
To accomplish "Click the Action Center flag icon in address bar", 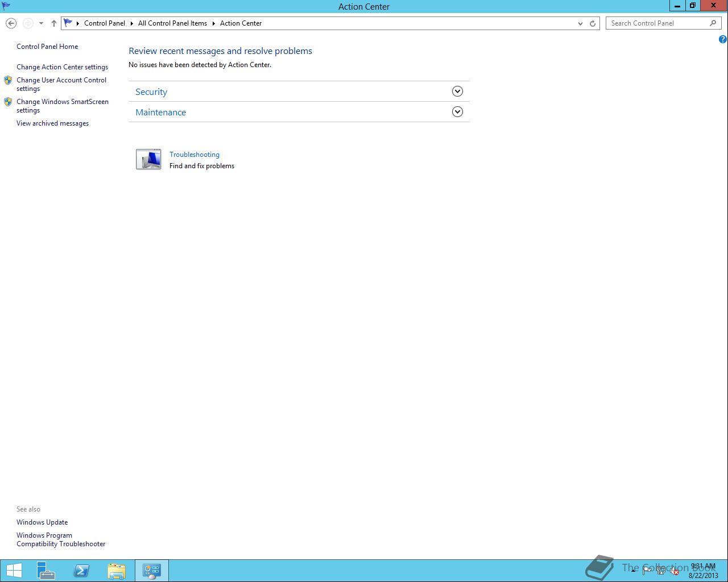I will [68, 23].
